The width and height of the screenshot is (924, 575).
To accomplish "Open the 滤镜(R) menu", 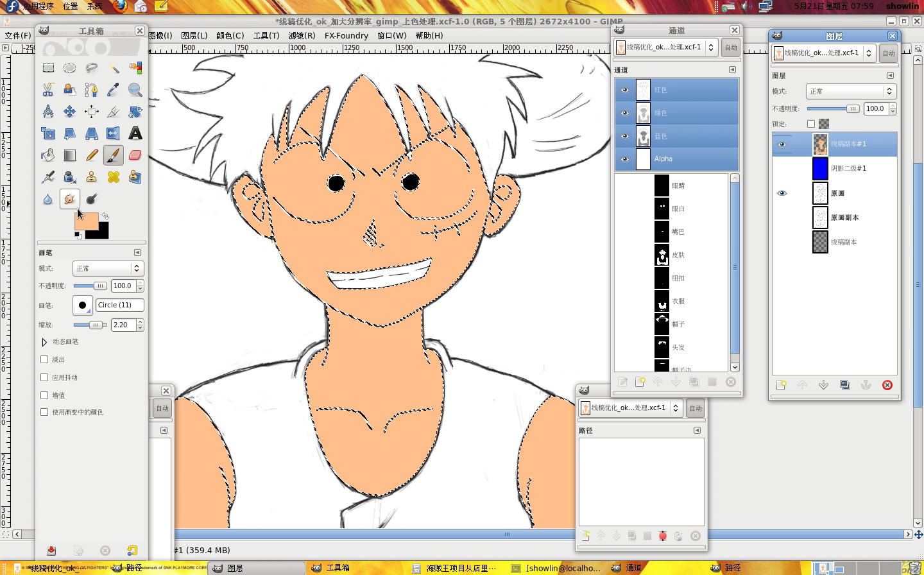I will pyautogui.click(x=302, y=35).
